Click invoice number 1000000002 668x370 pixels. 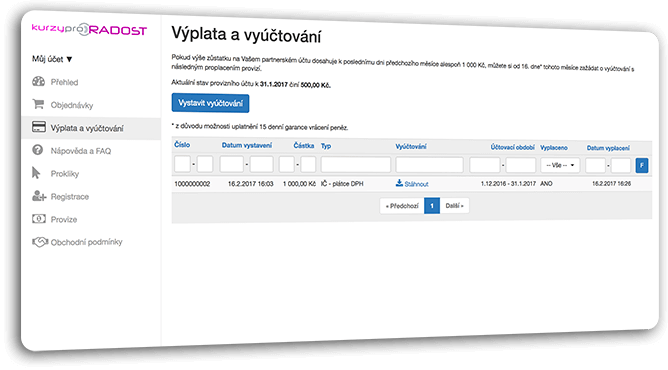point(192,184)
